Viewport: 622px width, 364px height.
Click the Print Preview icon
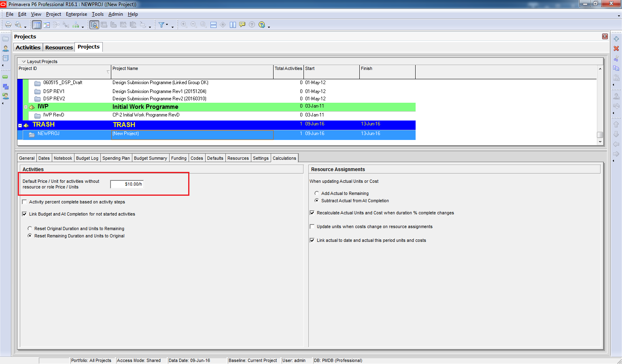[x=18, y=25]
